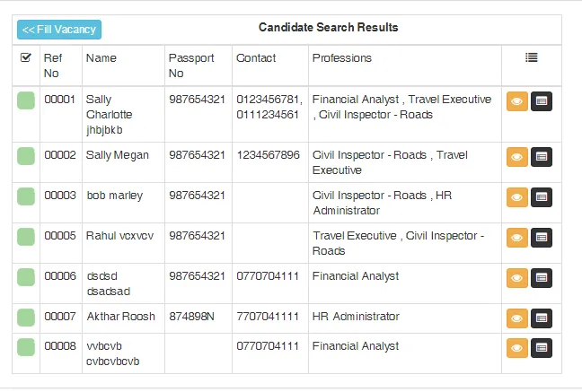Image resolution: width=582 pixels, height=392 pixels.
Task: Open the black details icon for row 00001
Action: (542, 101)
